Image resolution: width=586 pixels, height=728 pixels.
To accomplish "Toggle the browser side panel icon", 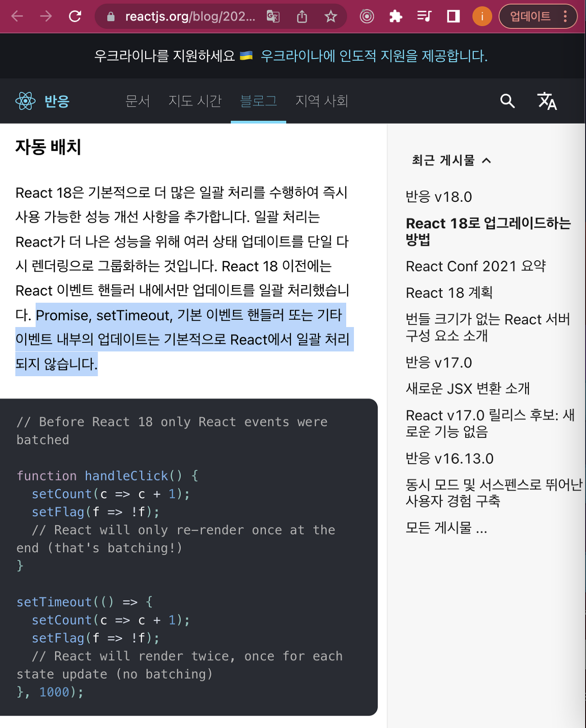I will (x=453, y=17).
